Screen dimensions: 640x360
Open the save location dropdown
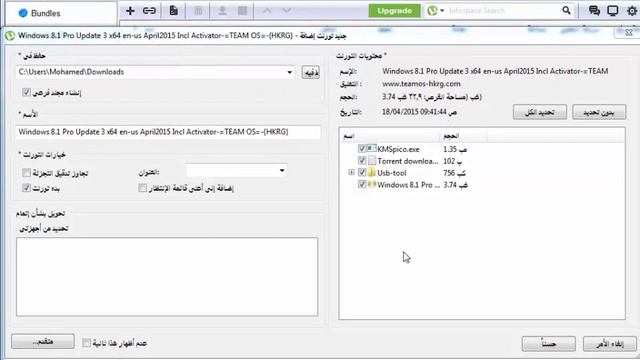point(289,73)
